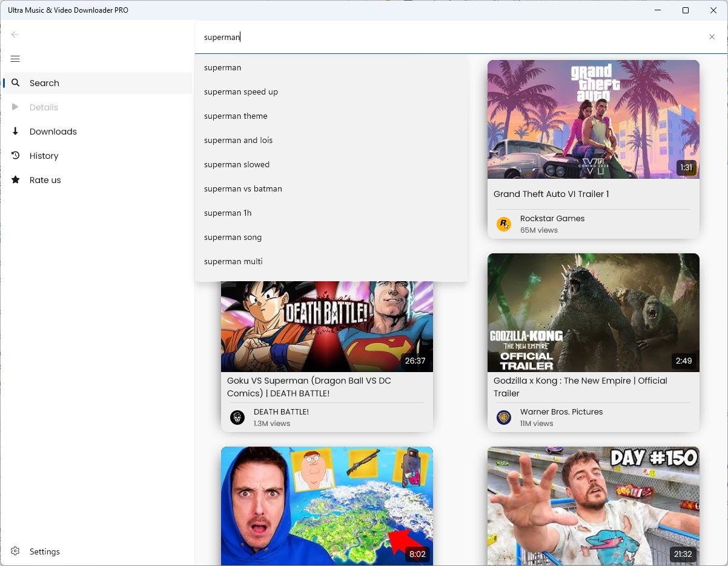The height and width of the screenshot is (566, 728).
Task: Click the 26:37 duration badge
Action: click(415, 361)
